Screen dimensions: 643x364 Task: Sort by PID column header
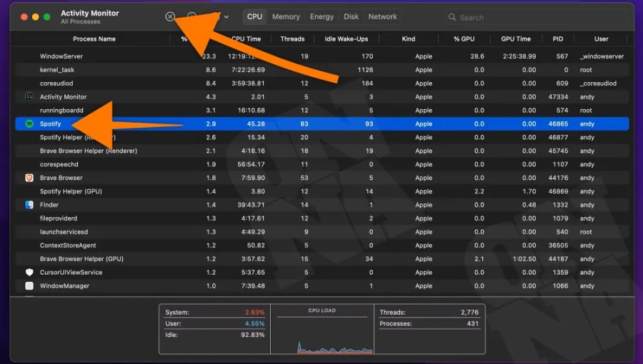[x=558, y=39]
